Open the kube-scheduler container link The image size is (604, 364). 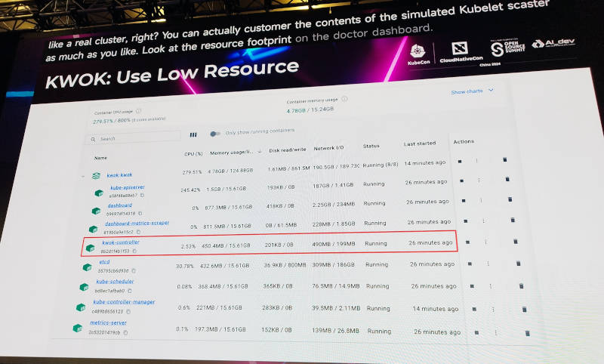(x=115, y=282)
